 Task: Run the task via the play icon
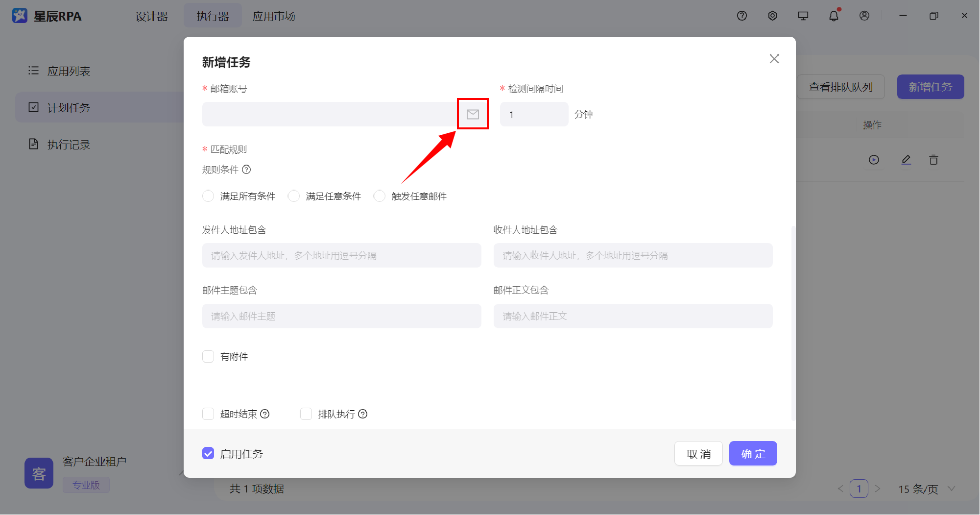(874, 160)
